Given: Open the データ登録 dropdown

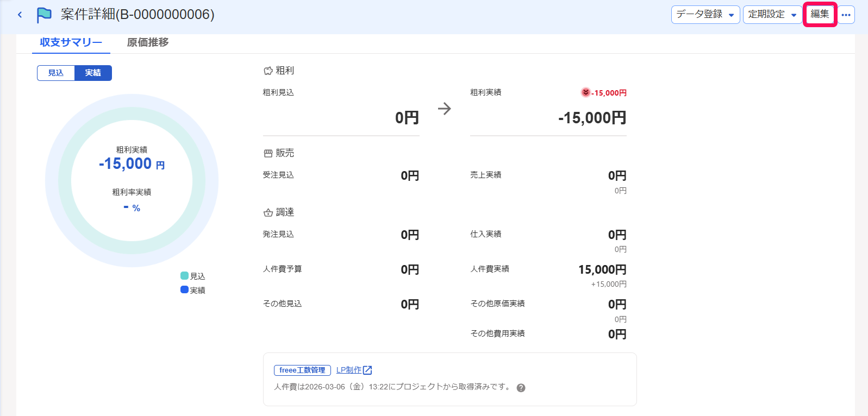Looking at the screenshot, I should coord(705,15).
